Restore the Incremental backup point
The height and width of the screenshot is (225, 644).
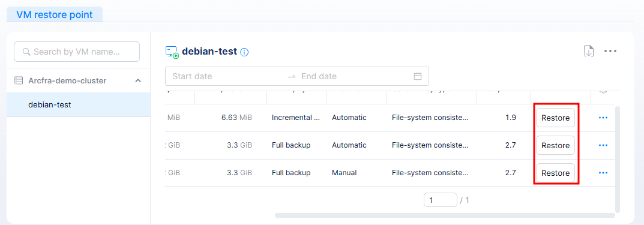tap(555, 118)
